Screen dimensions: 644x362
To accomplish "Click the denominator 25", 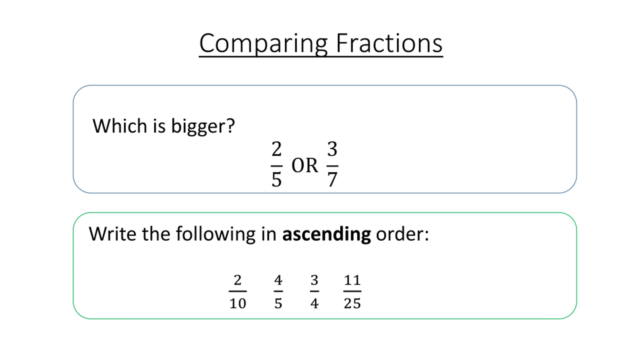I will coord(352,303).
